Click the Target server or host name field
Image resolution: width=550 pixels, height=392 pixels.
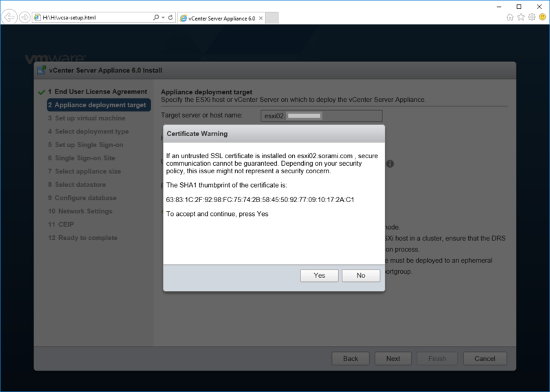(321, 116)
